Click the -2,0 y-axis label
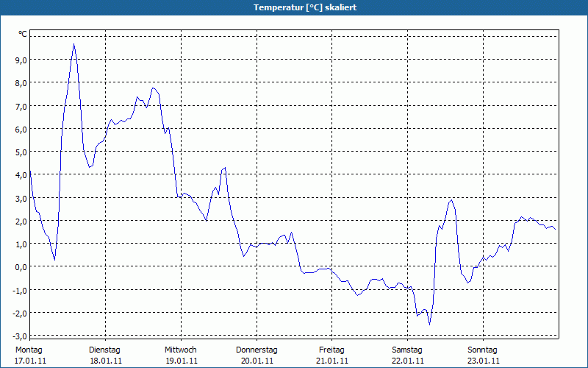The image size is (588, 368). tap(20, 314)
